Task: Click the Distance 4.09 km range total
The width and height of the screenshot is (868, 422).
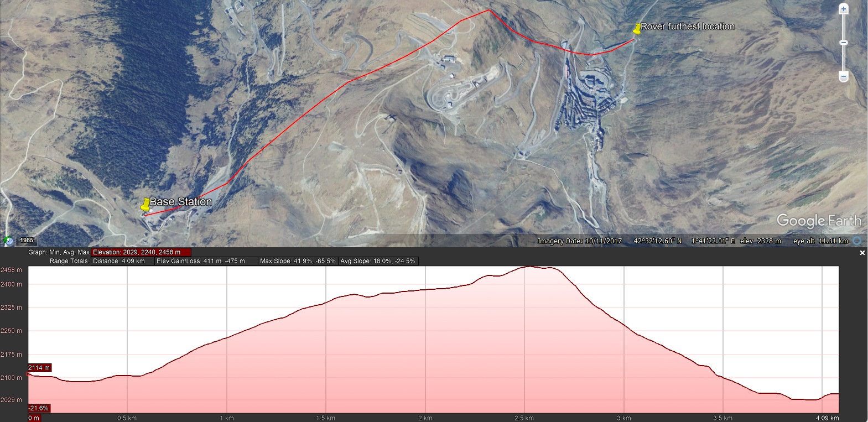Action: pos(122,261)
